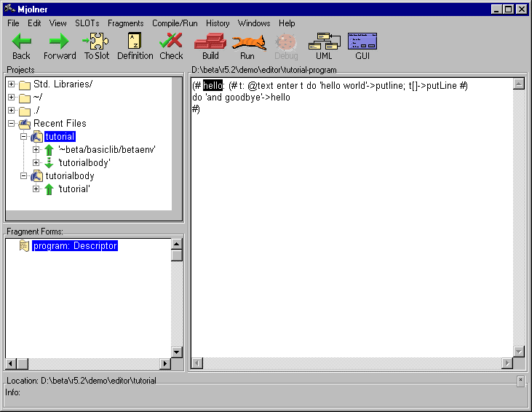Collapse the tutorialbody tree node

(23, 176)
